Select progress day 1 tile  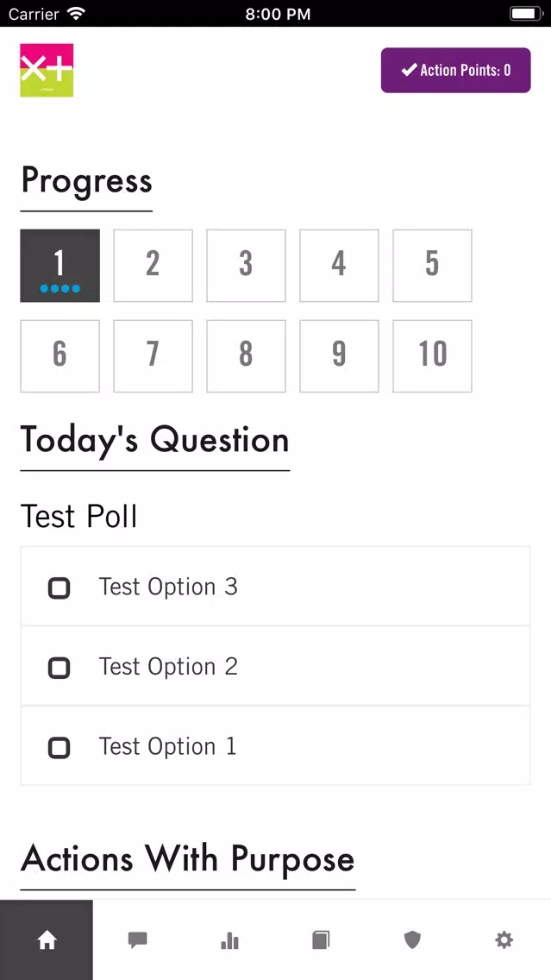click(60, 266)
